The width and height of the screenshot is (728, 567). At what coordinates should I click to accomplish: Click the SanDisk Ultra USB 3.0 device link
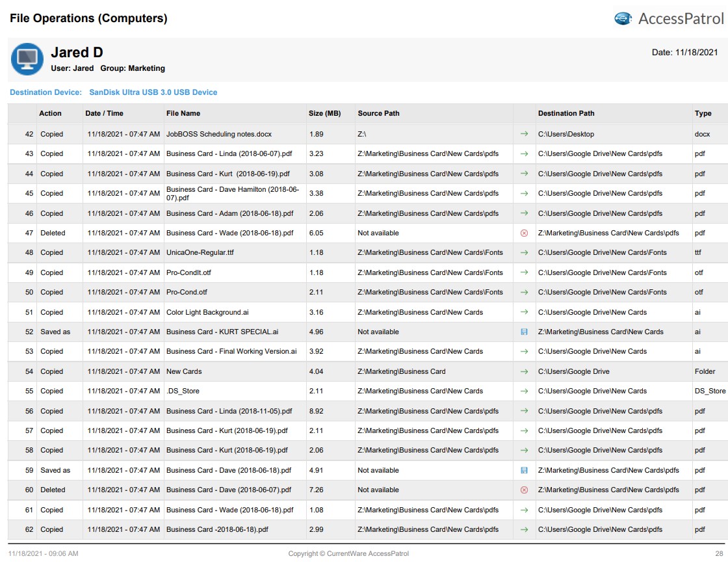(x=153, y=92)
